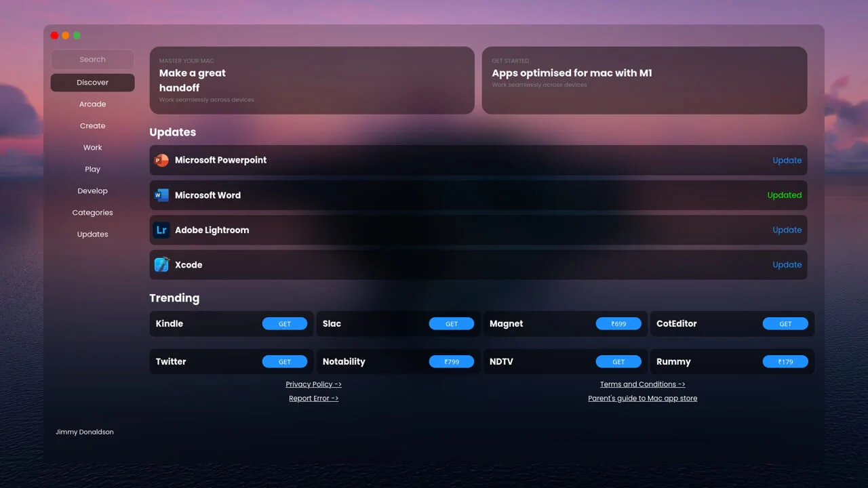Get the Twitter app

coord(285,362)
